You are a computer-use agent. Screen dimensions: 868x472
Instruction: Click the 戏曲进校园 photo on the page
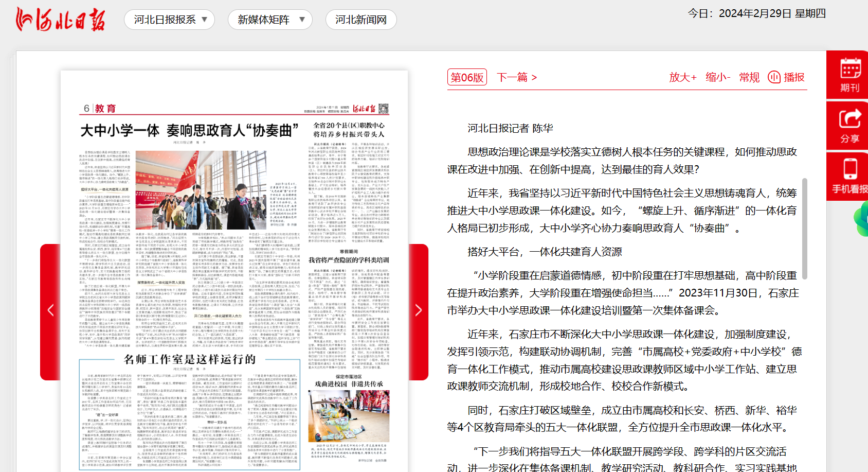pyautogui.click(x=349, y=416)
